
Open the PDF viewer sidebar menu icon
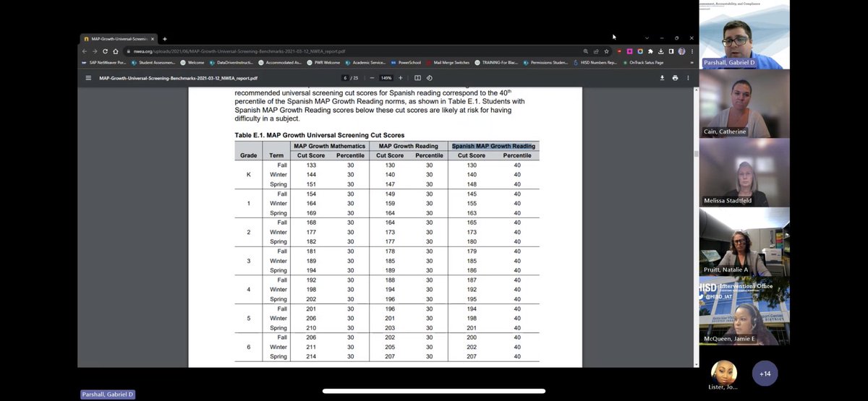pos(88,78)
